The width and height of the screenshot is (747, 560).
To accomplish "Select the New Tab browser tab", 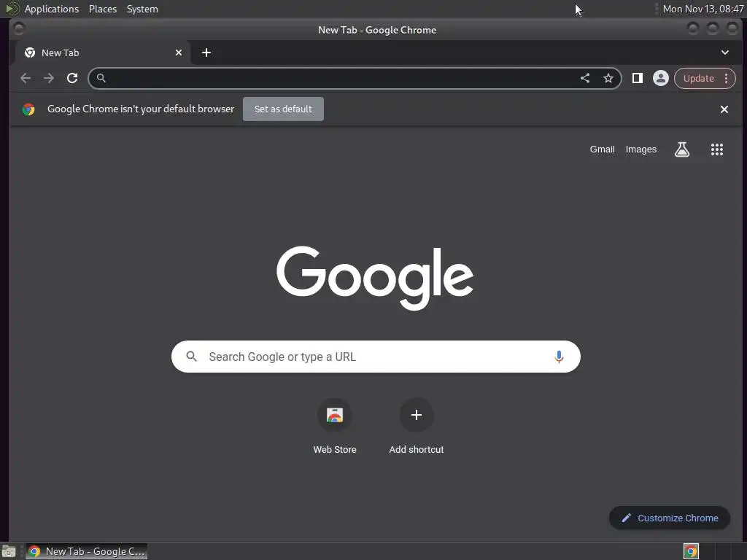I will 102,52.
